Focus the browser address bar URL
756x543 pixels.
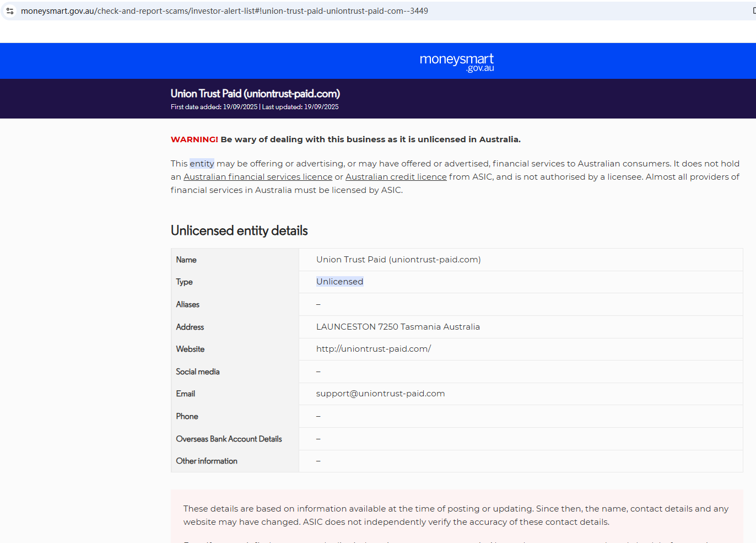[x=224, y=11]
